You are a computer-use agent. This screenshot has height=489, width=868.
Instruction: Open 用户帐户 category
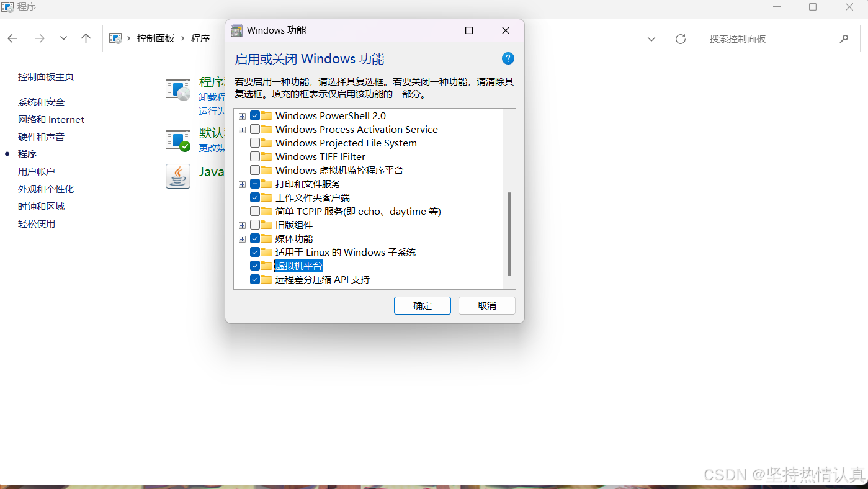pos(37,171)
